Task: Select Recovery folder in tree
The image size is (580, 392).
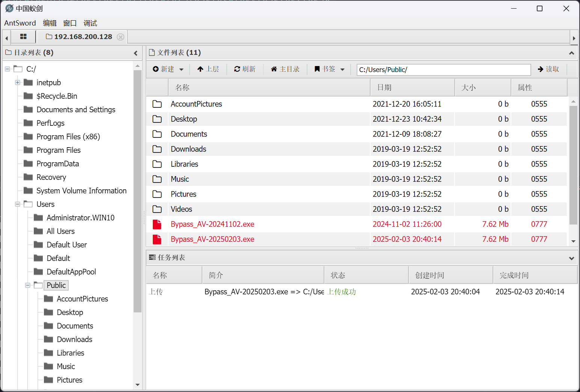Action: [x=51, y=177]
